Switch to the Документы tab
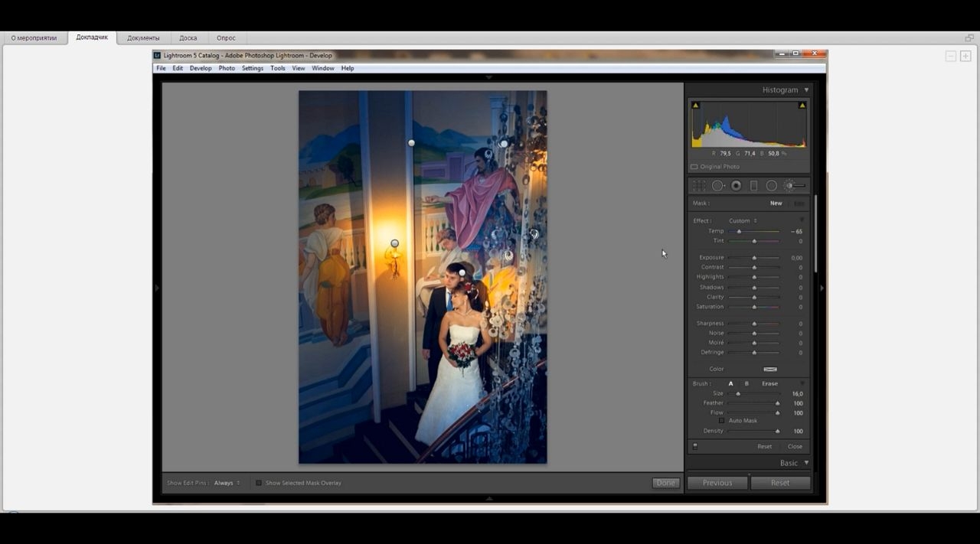Screen dimensions: 980x544 coord(143,37)
